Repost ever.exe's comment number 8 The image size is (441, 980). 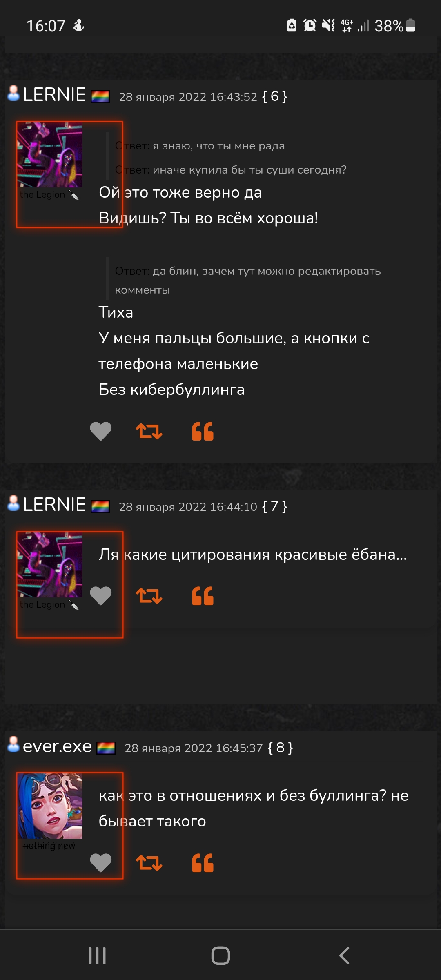point(149,863)
